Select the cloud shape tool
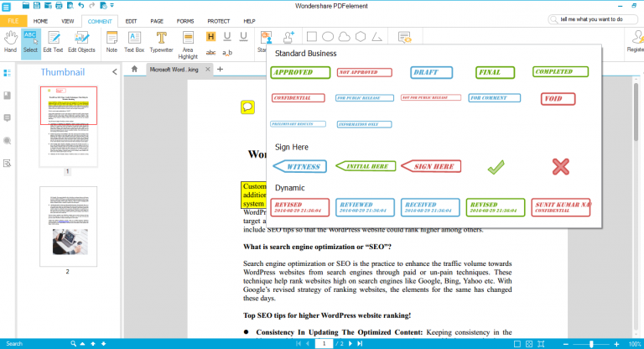This screenshot has width=644, height=349. click(344, 37)
